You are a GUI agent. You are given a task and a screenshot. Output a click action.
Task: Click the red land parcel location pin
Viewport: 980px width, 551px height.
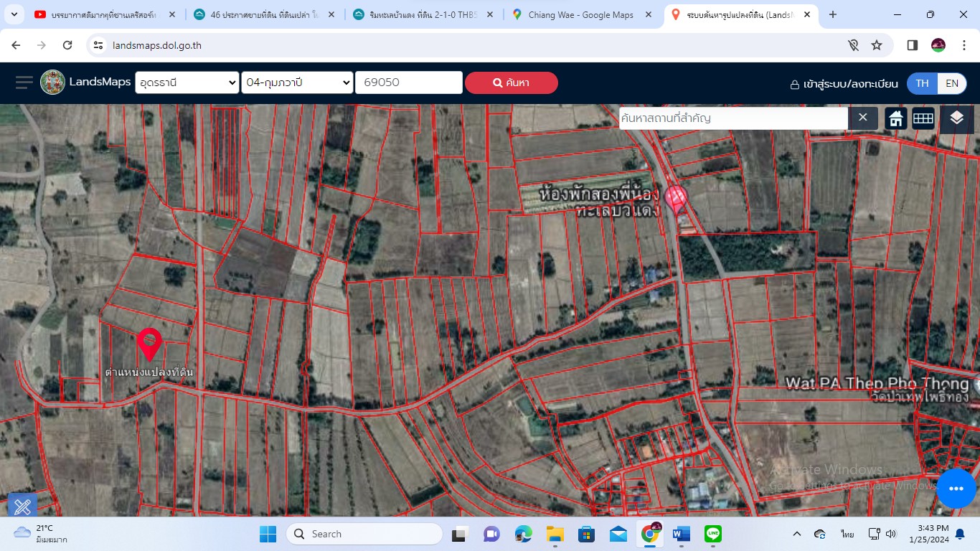149,344
